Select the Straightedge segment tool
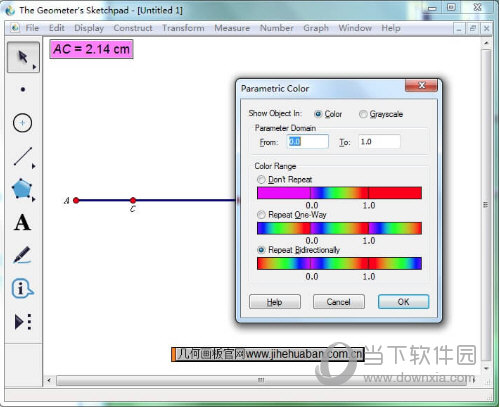500x407 pixels. point(23,156)
